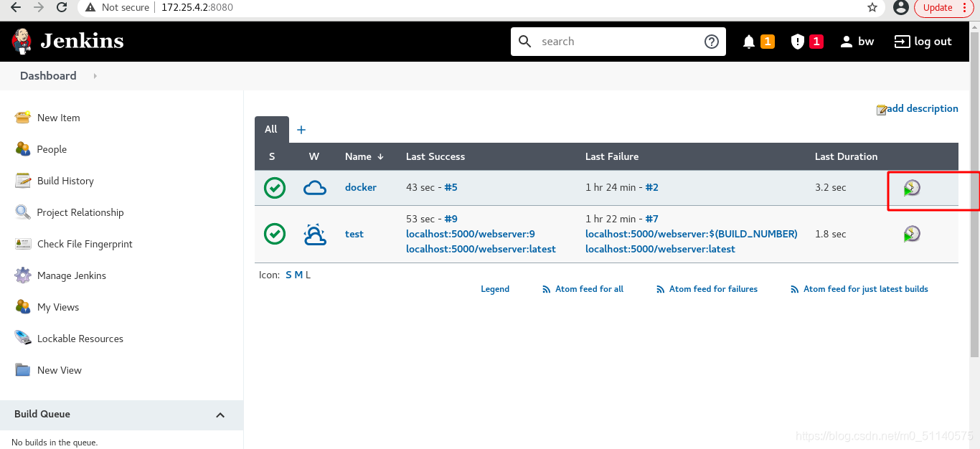Click the Dashboard breadcrumb
Screen dimensions: 980x449
(48, 75)
